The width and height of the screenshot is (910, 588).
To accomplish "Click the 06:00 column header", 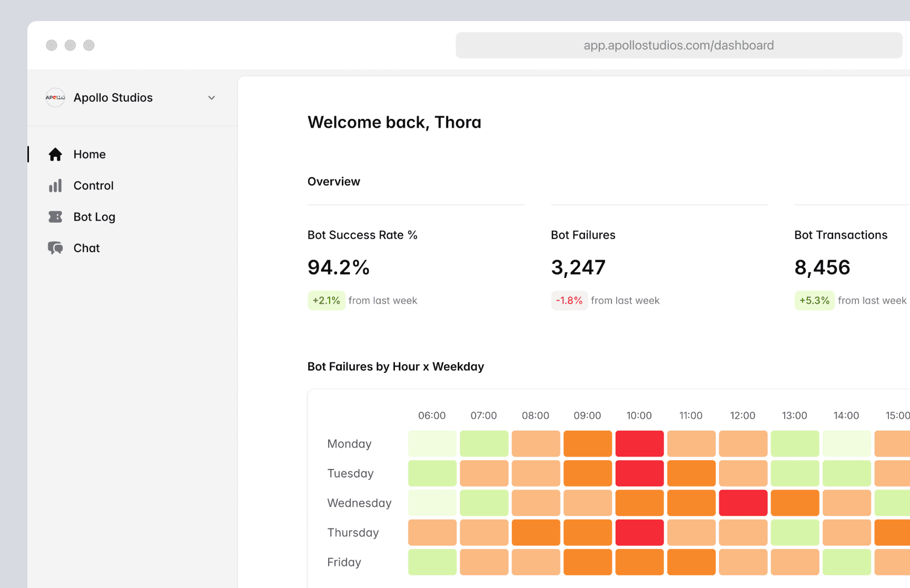I will [432, 415].
